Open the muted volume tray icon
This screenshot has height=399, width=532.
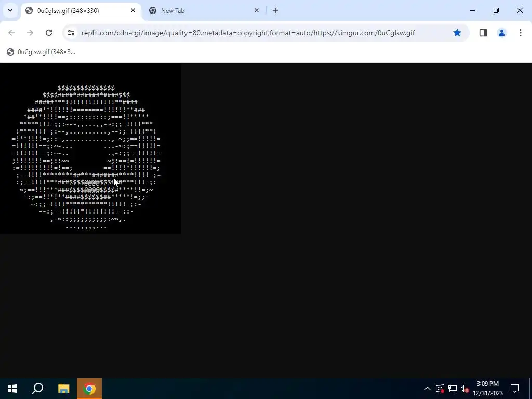(464, 389)
